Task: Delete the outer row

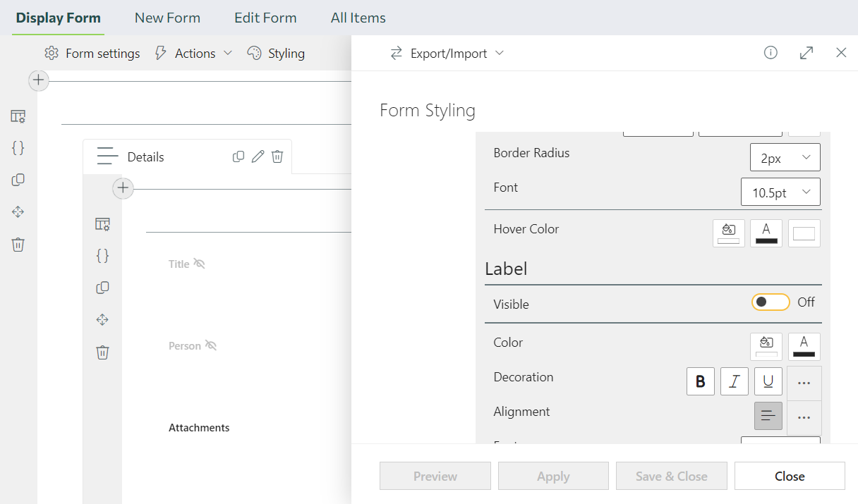Action: click(x=18, y=245)
